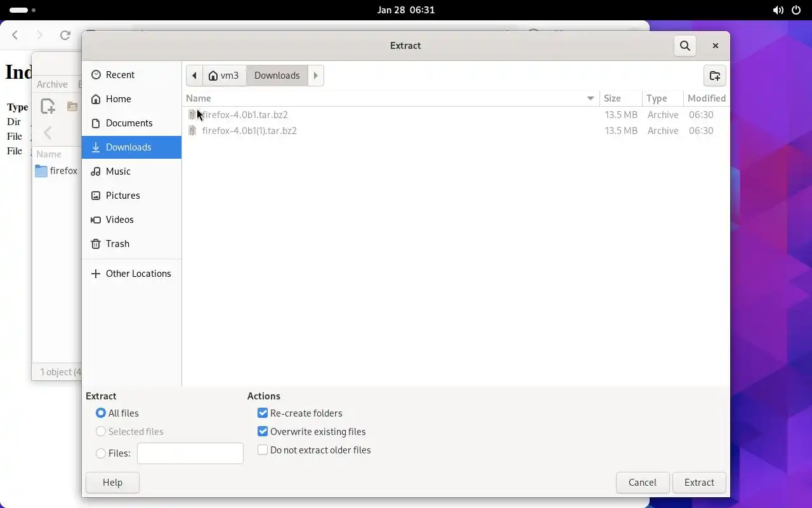Click the vm3 home path button
Screen dimensions: 812x508
(225, 76)
